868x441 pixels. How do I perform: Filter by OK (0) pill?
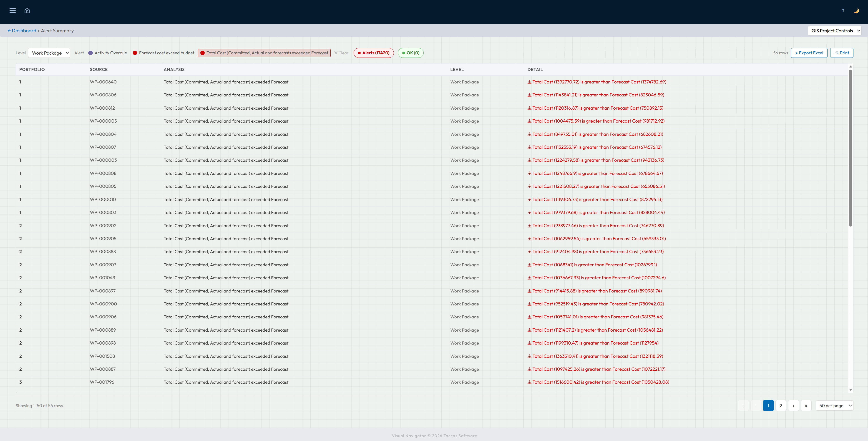410,53
